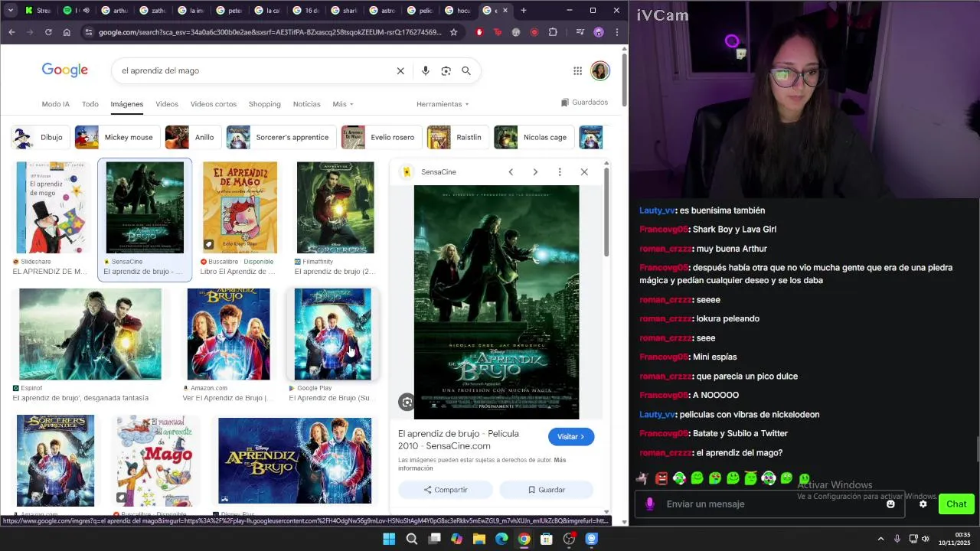Click the purple microphone in chat box
Image resolution: width=980 pixels, height=551 pixels.
(650, 504)
